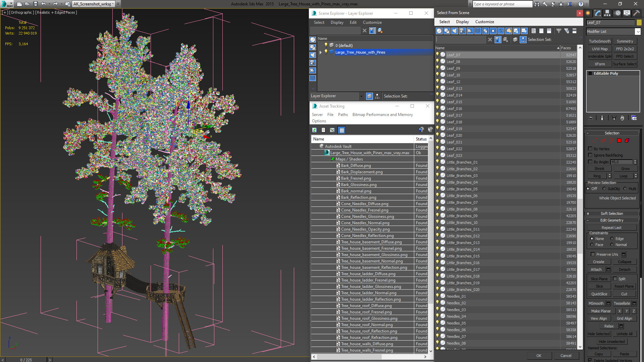Click the Undo icon in the toolbar
Image resolution: width=644 pixels, height=362 pixels.
44,4
